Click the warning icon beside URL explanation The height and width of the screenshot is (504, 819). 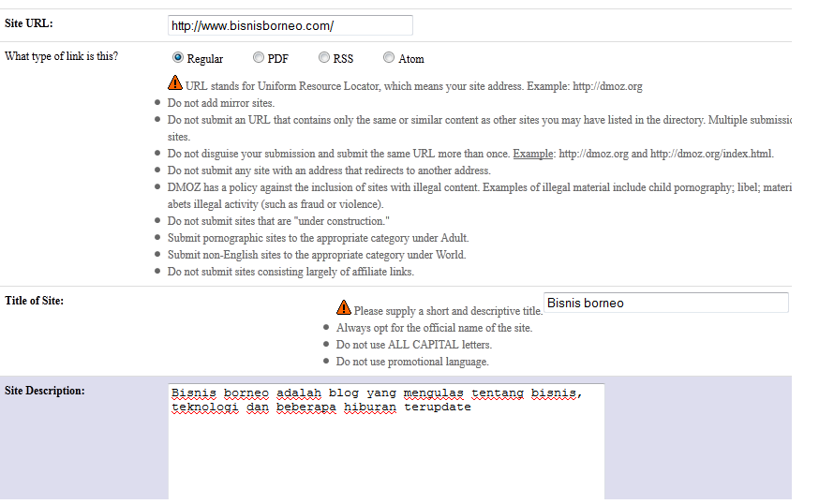coord(175,82)
